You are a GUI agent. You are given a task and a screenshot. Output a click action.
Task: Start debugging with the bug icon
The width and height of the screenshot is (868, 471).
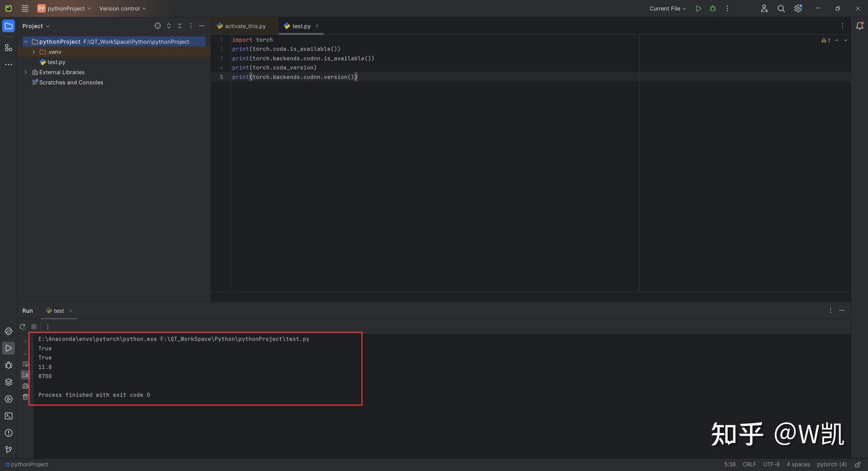[713, 8]
